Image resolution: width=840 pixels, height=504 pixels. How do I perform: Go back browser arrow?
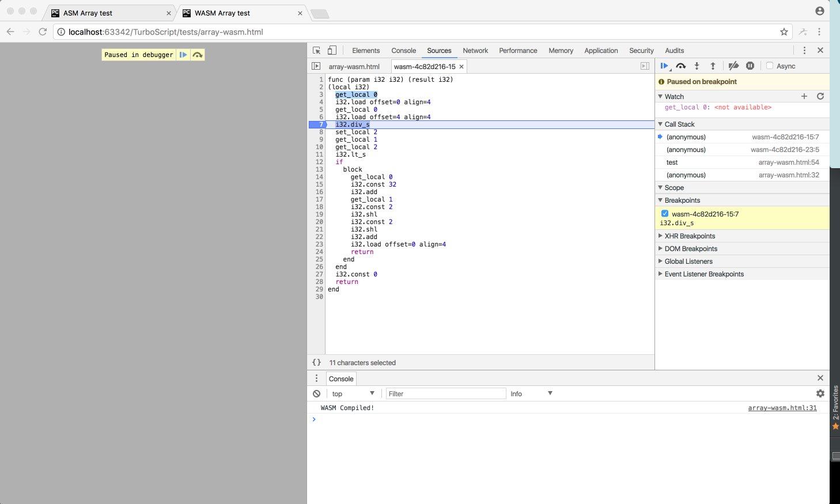pos(10,32)
